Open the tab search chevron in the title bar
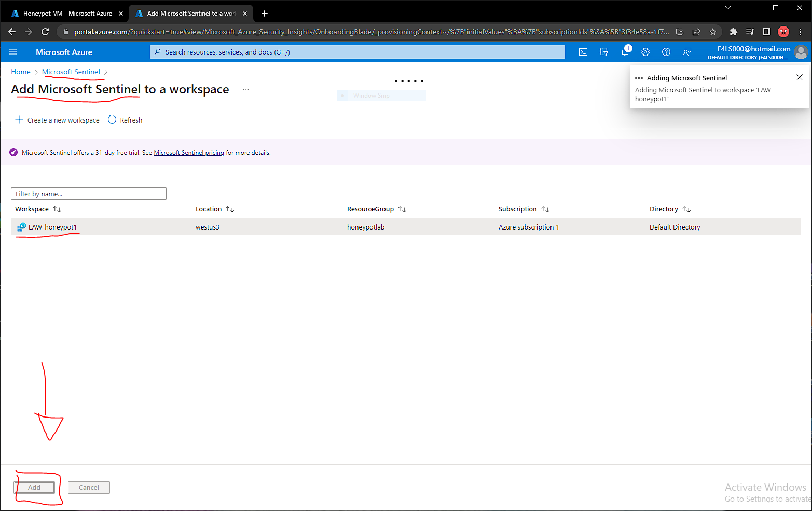 click(728, 8)
